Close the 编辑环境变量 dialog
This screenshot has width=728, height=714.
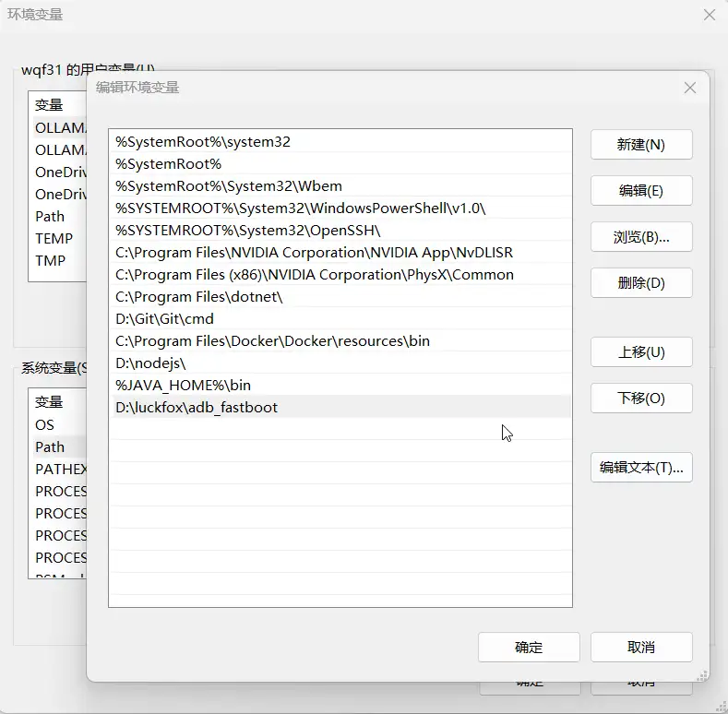(689, 88)
